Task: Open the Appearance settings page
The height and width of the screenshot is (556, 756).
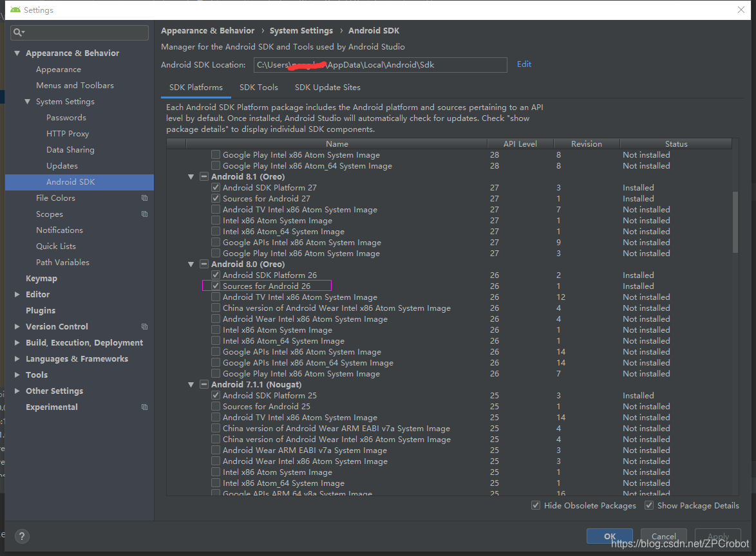Action: [x=59, y=69]
